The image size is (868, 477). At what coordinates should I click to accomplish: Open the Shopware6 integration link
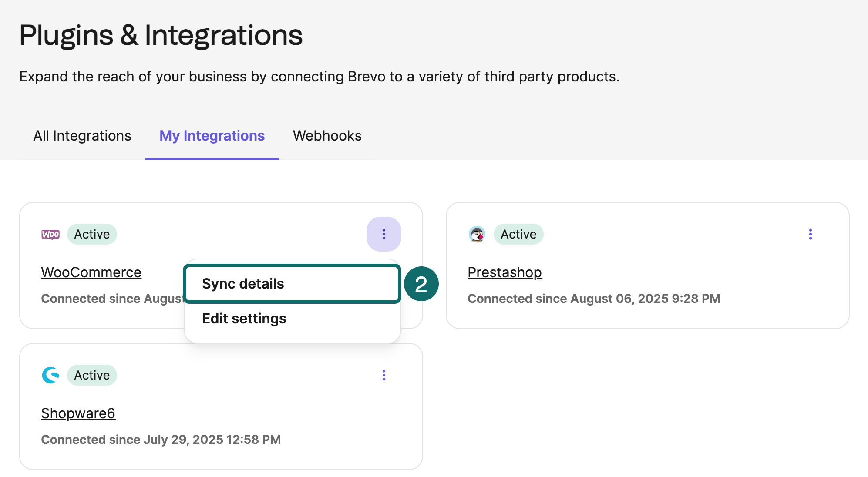point(78,413)
